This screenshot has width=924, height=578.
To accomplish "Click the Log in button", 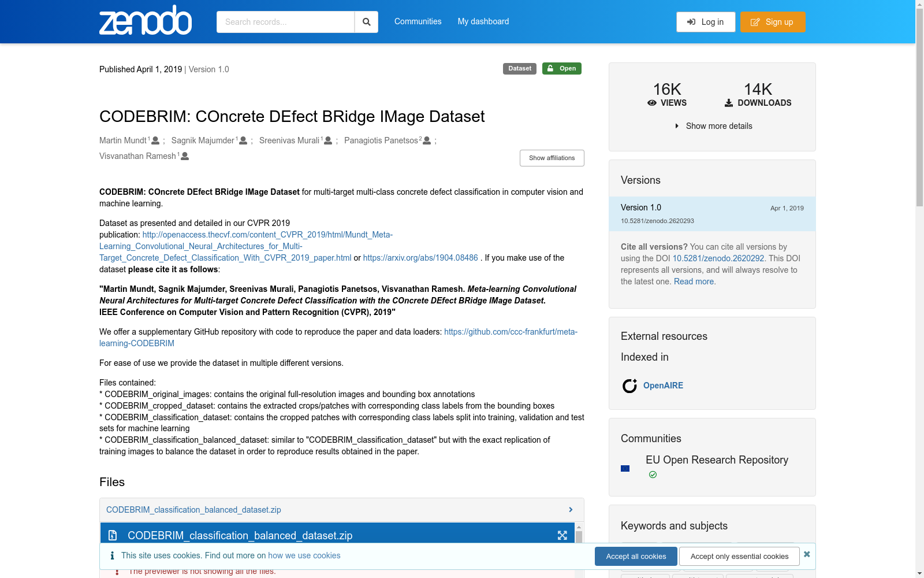I will click(x=706, y=22).
